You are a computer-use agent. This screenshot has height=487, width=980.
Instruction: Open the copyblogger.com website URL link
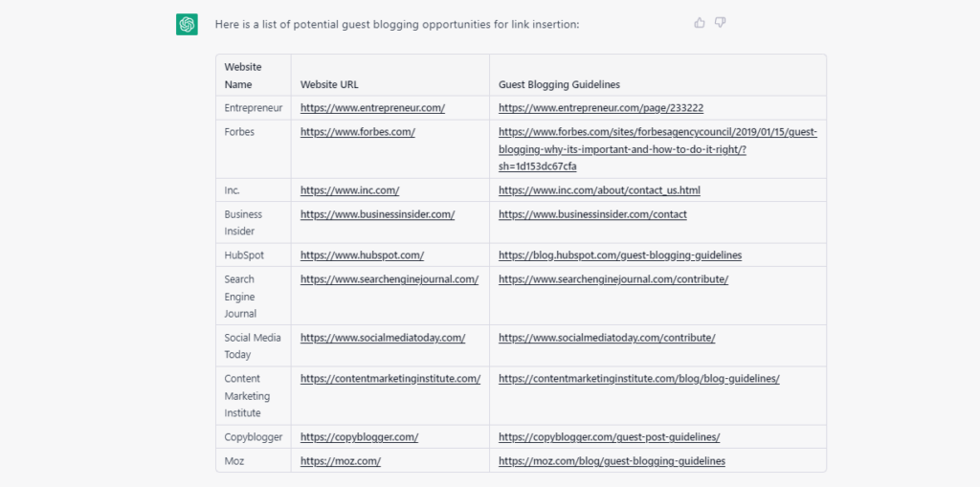[x=360, y=437]
